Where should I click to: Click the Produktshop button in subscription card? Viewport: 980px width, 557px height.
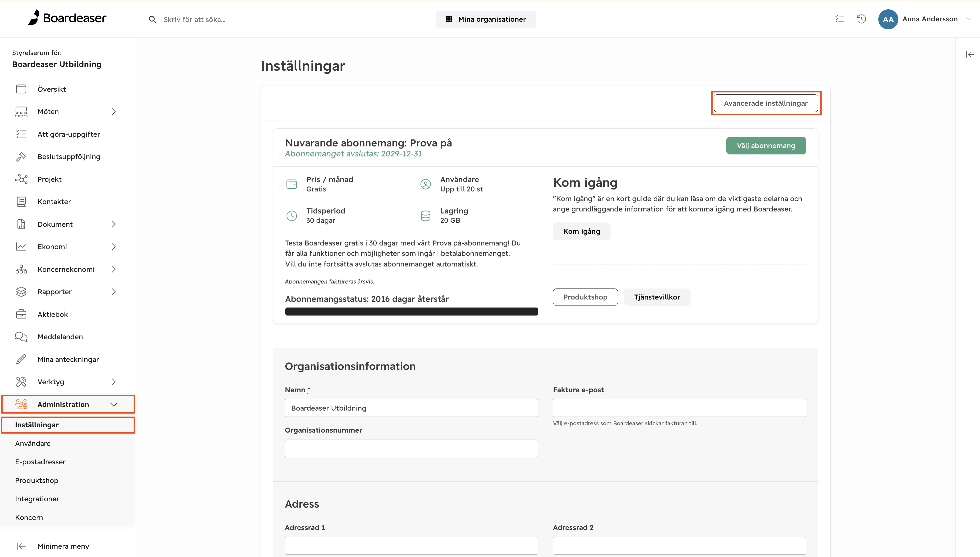tap(585, 297)
